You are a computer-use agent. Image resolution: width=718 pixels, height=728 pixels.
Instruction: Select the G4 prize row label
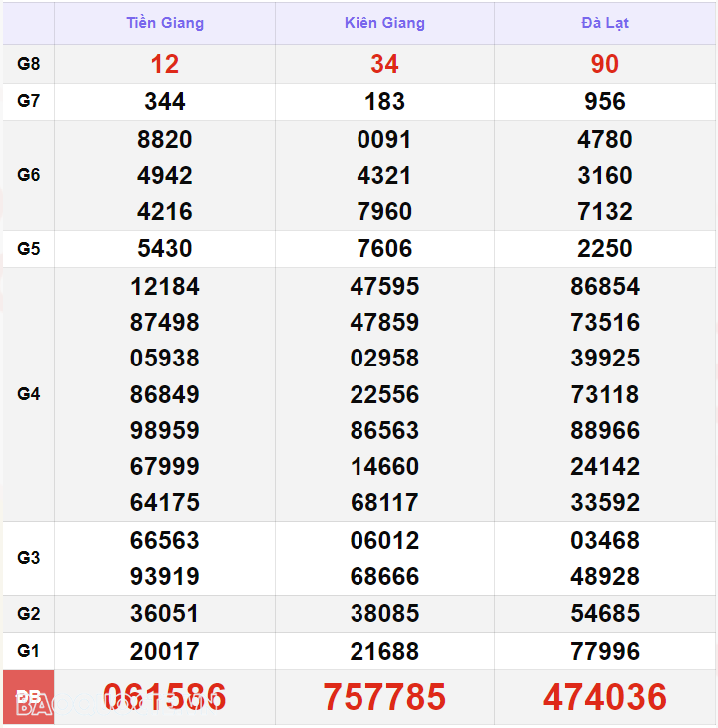[x=29, y=394]
